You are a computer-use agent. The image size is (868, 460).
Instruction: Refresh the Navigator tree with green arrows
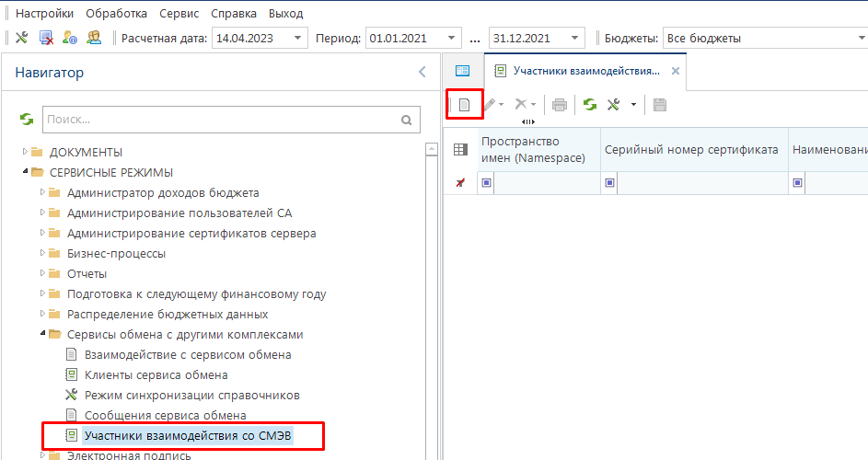26,119
